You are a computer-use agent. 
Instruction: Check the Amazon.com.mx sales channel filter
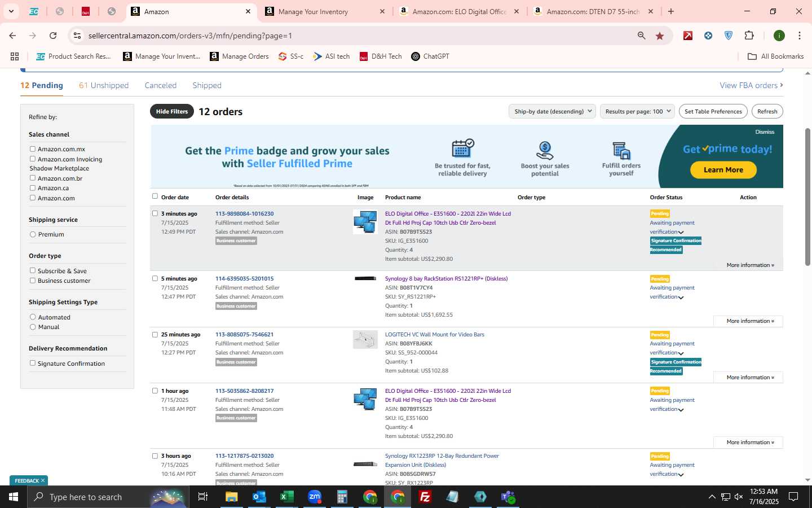[x=33, y=149]
